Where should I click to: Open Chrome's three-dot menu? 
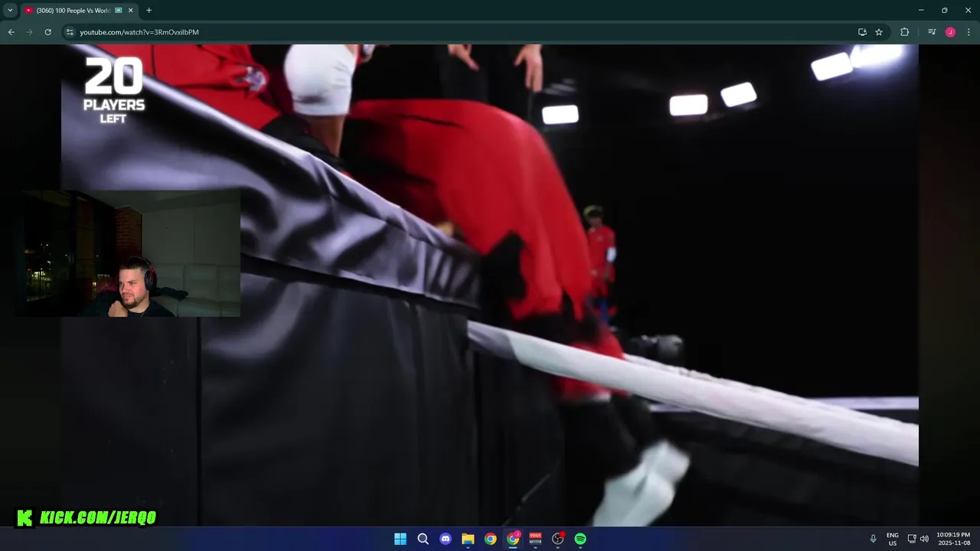click(969, 32)
